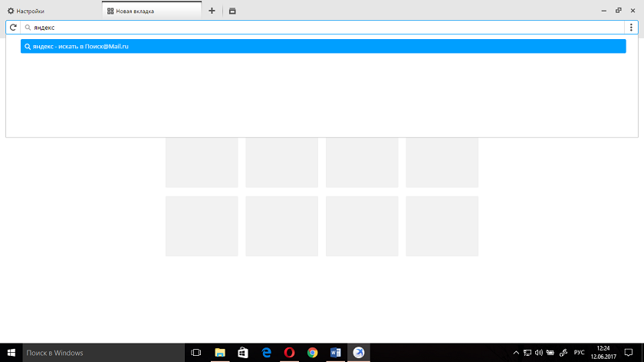Open the network tray icon

[x=527, y=353]
